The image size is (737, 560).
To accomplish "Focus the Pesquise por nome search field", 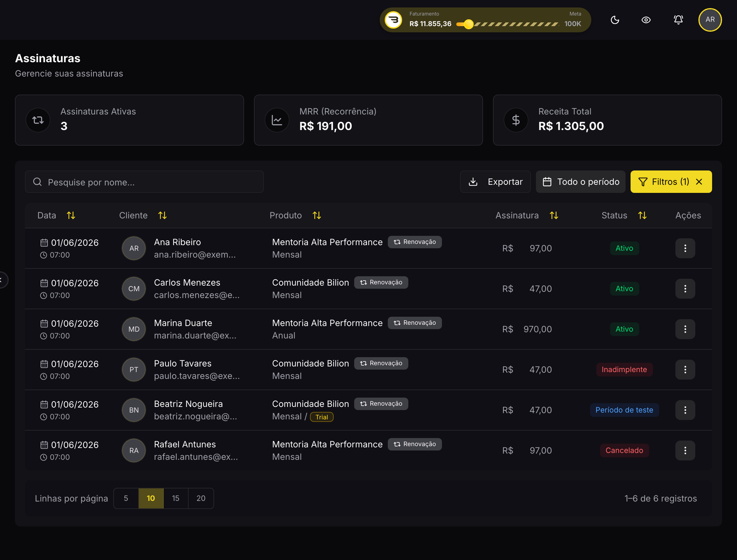I will 144,182.
